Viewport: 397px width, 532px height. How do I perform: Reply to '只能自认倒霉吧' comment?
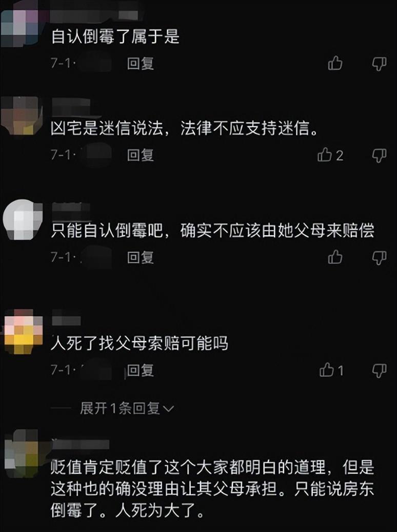141,257
